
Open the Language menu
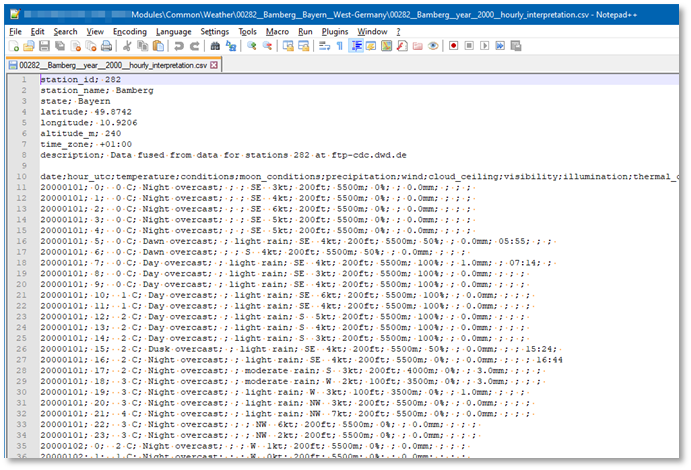coord(174,32)
